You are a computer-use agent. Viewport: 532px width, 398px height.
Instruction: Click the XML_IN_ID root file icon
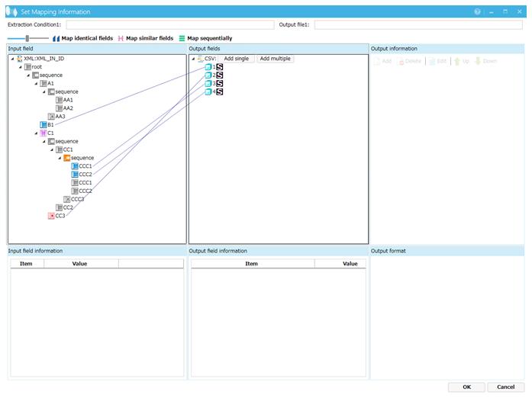pyautogui.click(x=20, y=59)
